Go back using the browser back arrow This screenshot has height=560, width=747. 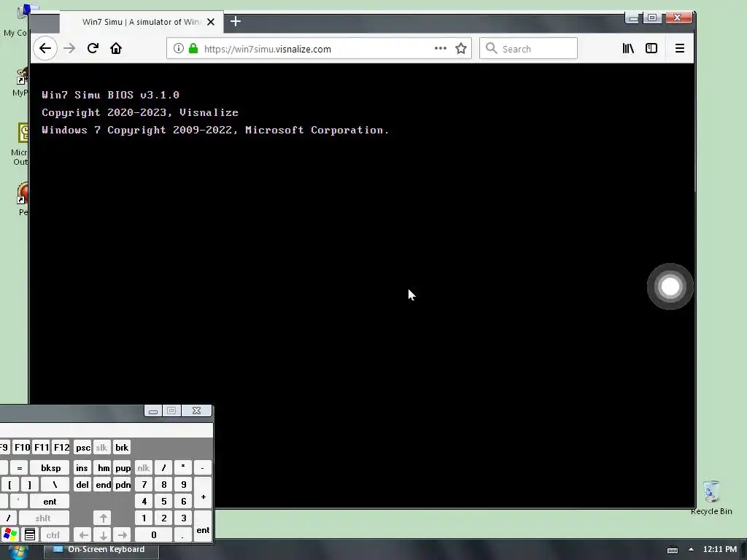tap(45, 48)
